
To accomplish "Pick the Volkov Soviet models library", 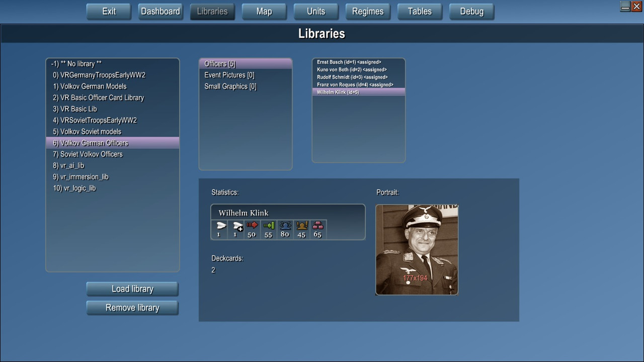I will 113,132.
